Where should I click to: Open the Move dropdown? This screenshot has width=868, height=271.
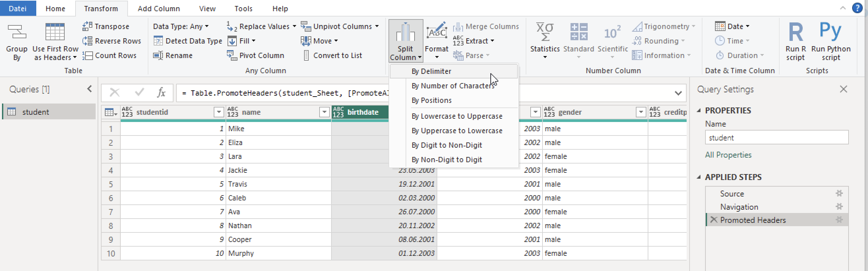click(x=319, y=41)
